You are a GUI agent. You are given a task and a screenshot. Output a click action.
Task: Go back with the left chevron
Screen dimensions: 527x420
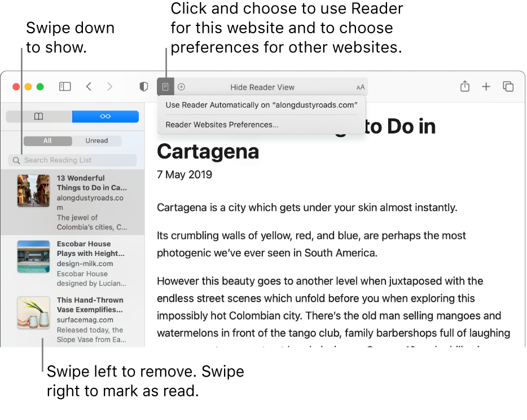89,87
